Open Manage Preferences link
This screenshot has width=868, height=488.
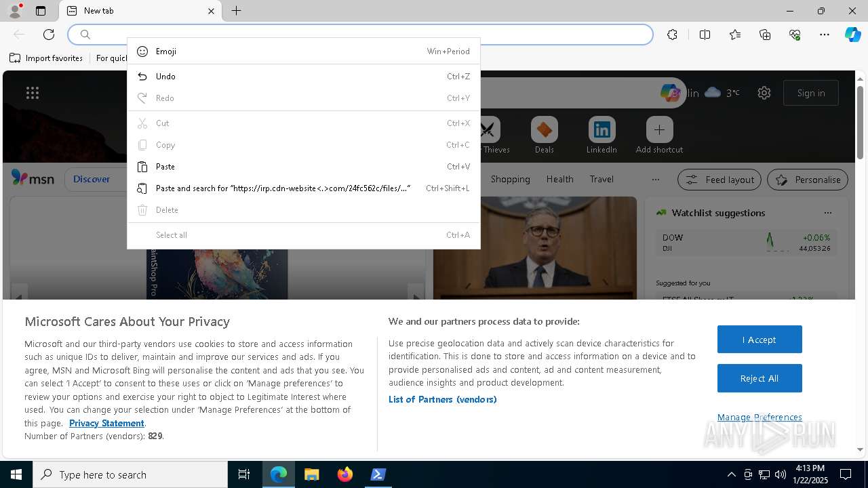(759, 417)
